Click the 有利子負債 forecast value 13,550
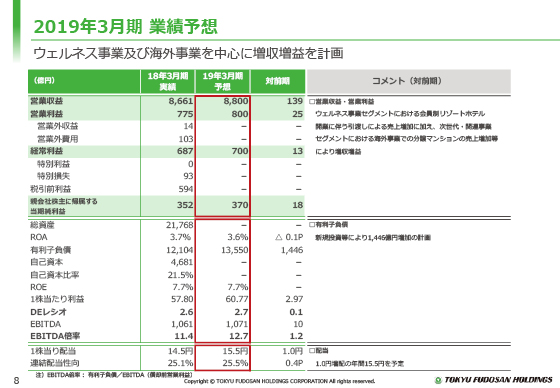The image size is (560, 388). (235, 250)
